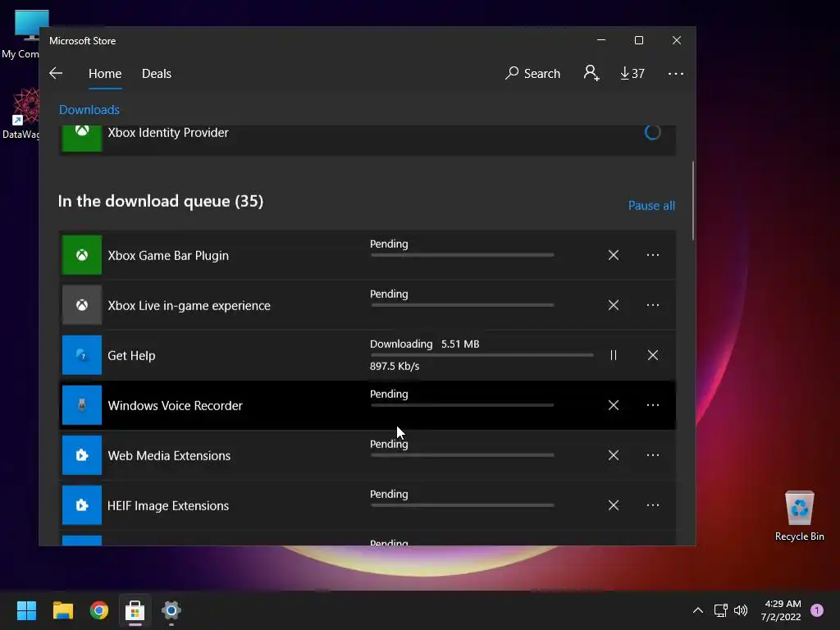Open the network status tray icon
Screen dimensions: 840x630
[x=720, y=610]
